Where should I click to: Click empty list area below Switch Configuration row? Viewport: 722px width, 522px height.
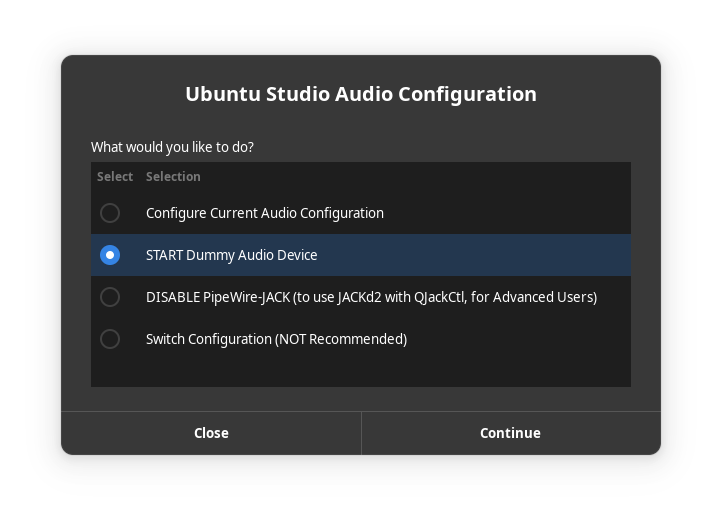(x=360, y=372)
